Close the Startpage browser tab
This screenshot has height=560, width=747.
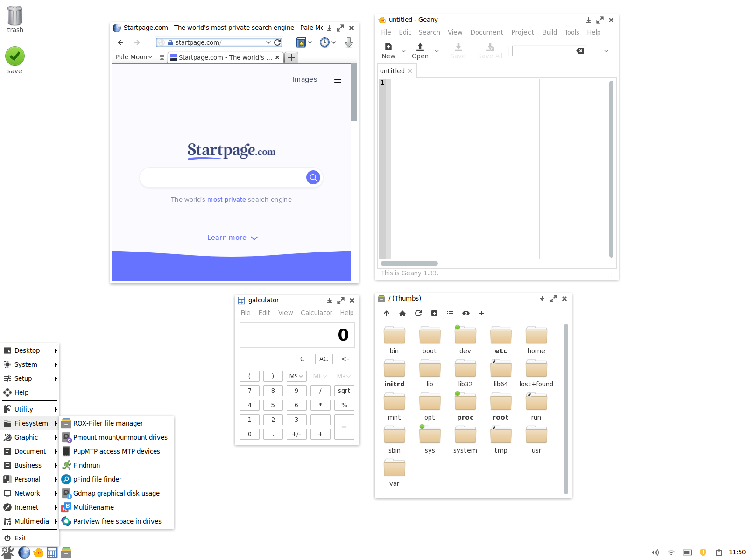click(x=277, y=57)
